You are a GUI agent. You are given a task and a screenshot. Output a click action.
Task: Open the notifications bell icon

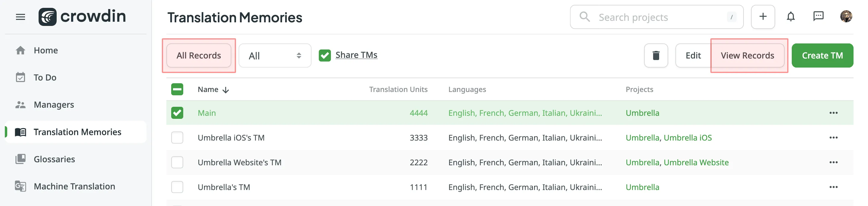pos(791,16)
